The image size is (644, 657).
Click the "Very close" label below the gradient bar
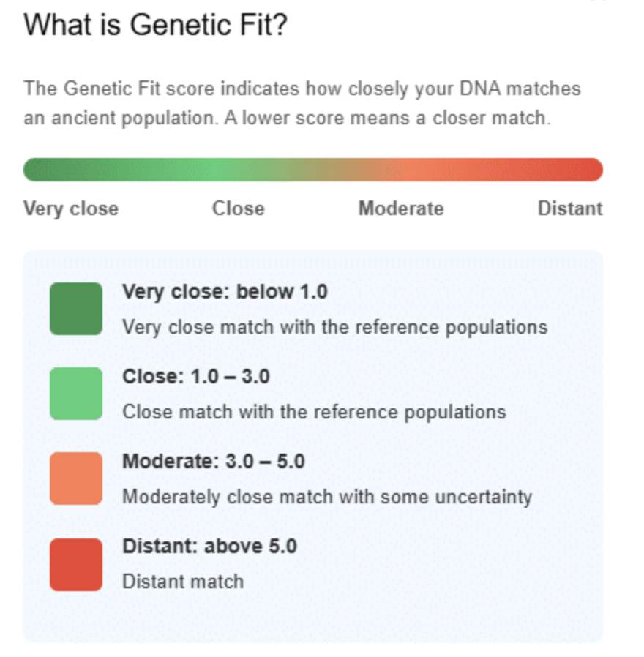tap(71, 209)
